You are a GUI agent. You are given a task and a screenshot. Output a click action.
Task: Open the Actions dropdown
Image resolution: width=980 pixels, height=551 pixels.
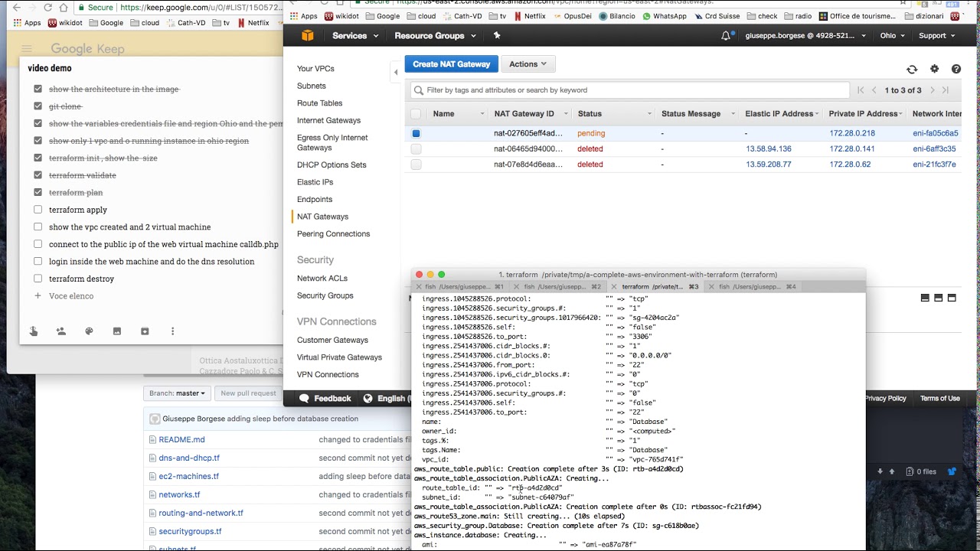[x=528, y=64]
